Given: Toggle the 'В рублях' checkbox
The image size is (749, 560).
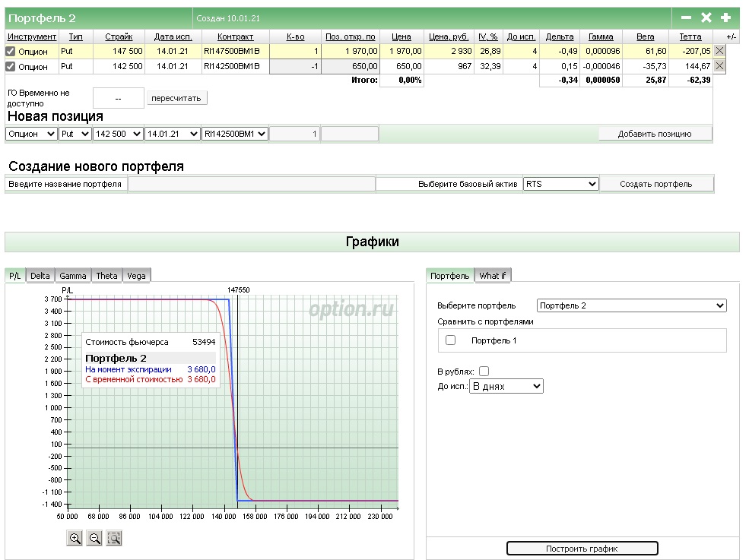Looking at the screenshot, I should pyautogui.click(x=484, y=372).
